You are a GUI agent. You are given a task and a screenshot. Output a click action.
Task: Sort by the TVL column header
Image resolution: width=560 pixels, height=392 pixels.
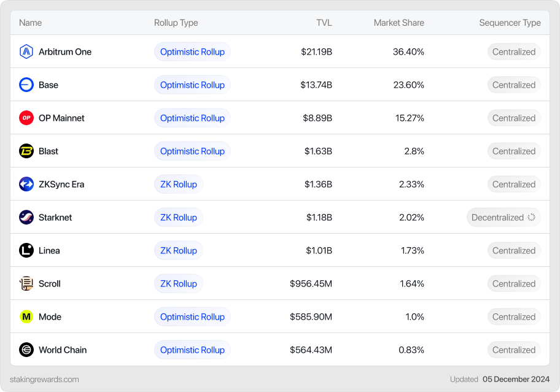(324, 23)
